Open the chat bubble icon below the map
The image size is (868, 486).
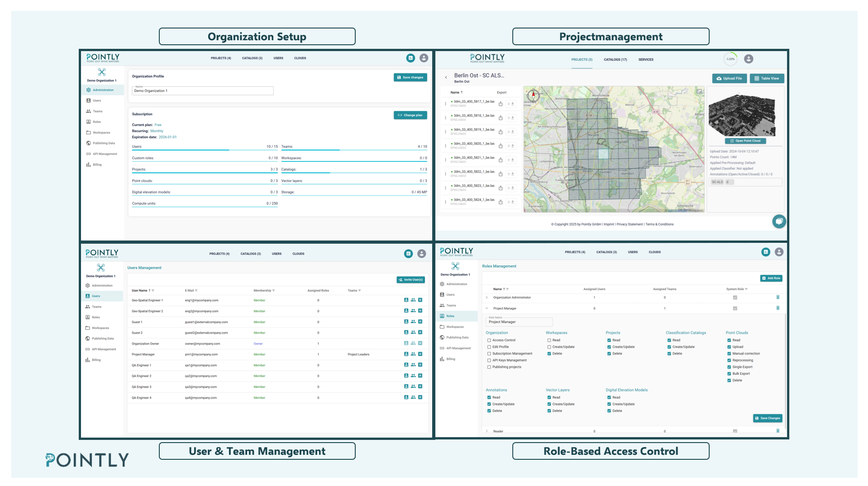[x=779, y=222]
